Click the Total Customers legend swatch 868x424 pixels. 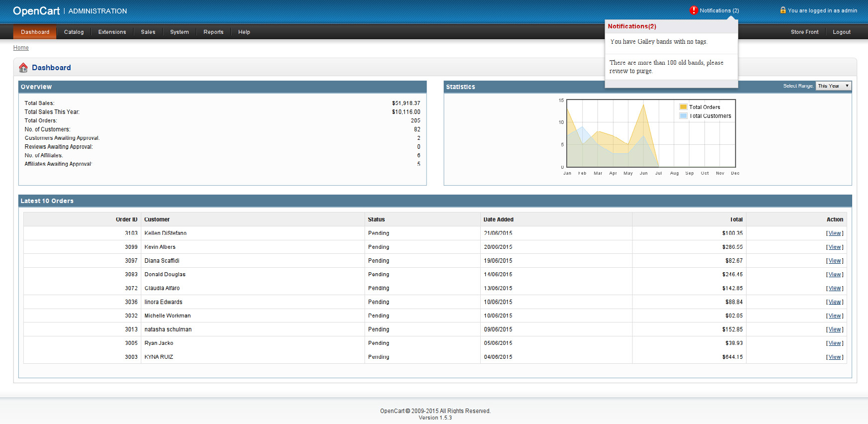click(683, 116)
